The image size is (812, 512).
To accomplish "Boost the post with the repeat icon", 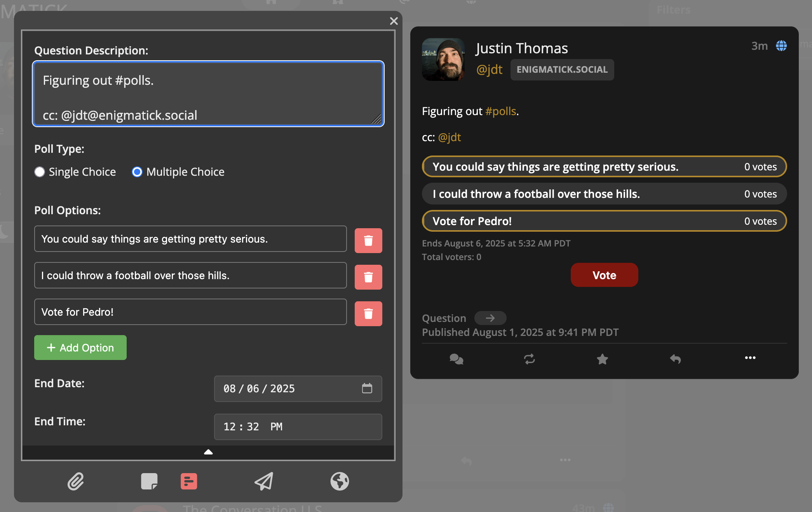I will click(529, 359).
